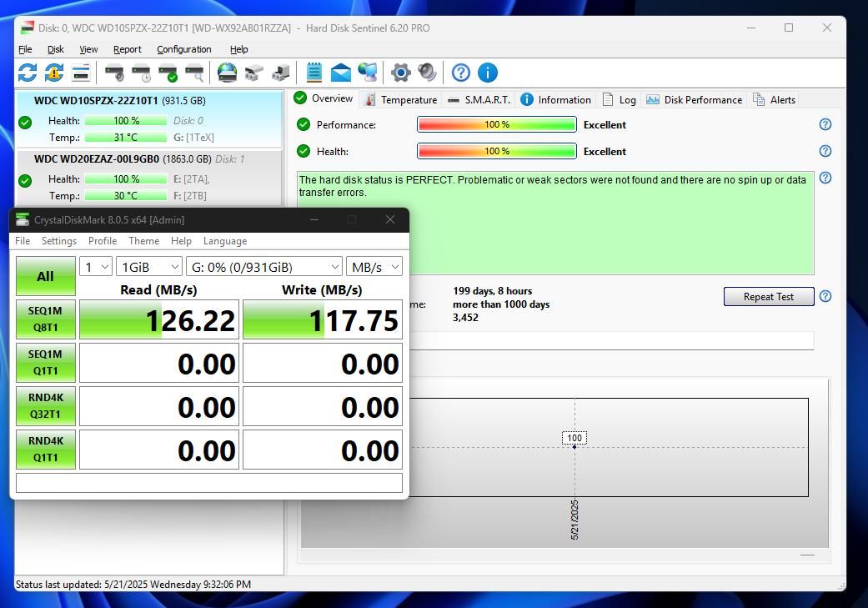This screenshot has width=868, height=608.
Task: Click the blue refresh arrows toolbar icon
Action: click(28, 73)
